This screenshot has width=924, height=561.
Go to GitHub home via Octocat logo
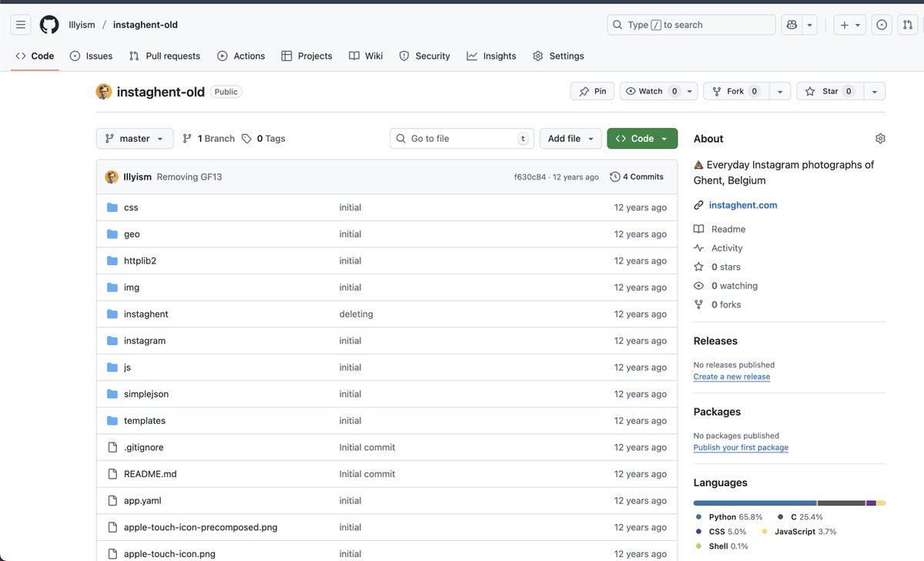click(x=49, y=25)
